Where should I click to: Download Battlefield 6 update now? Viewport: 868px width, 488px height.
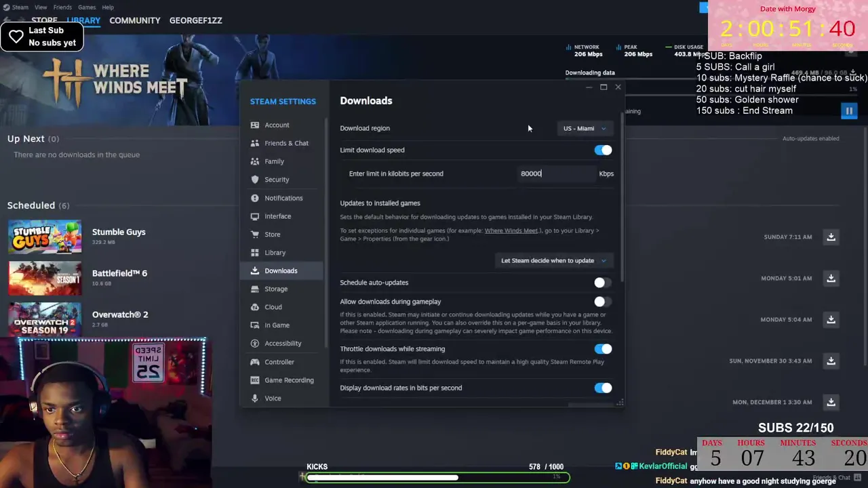click(x=831, y=279)
